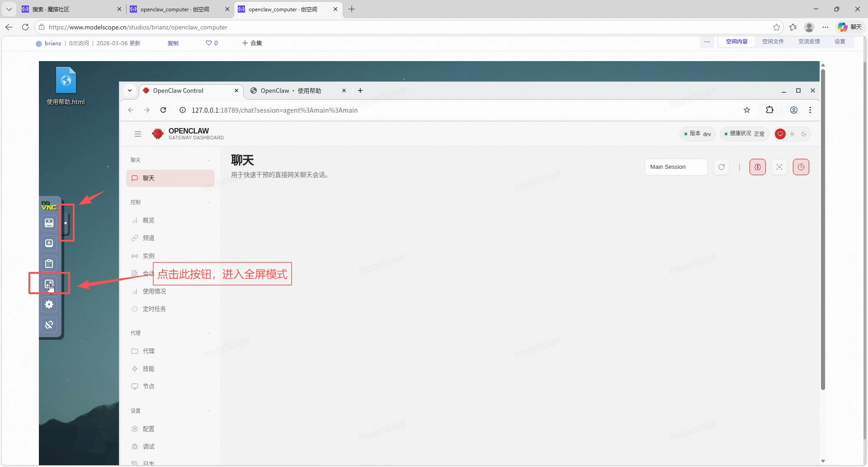Open the inner browser profile icon

click(x=794, y=110)
